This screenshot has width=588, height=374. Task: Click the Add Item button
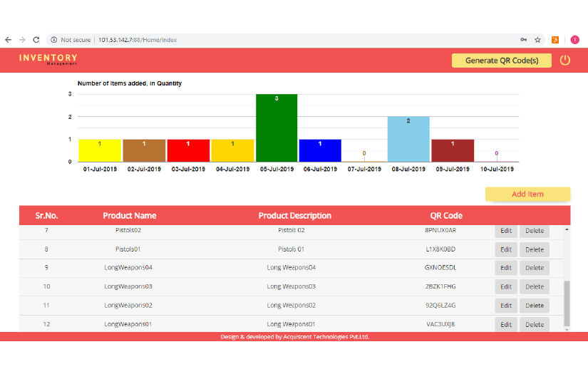click(x=527, y=194)
